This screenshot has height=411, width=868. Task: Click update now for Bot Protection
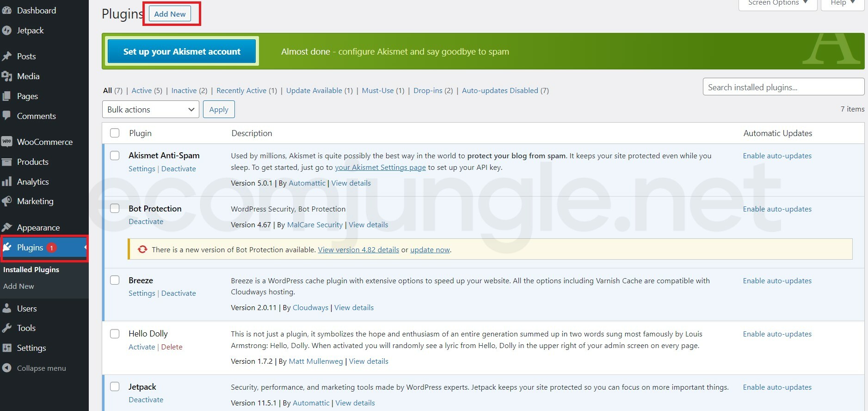pos(430,250)
